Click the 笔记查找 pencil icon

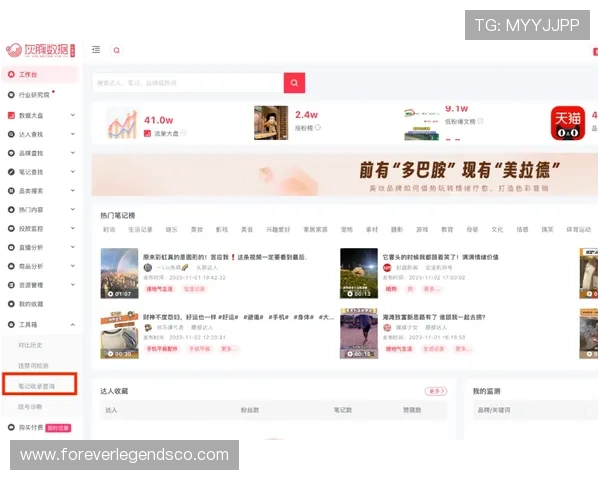[11, 172]
